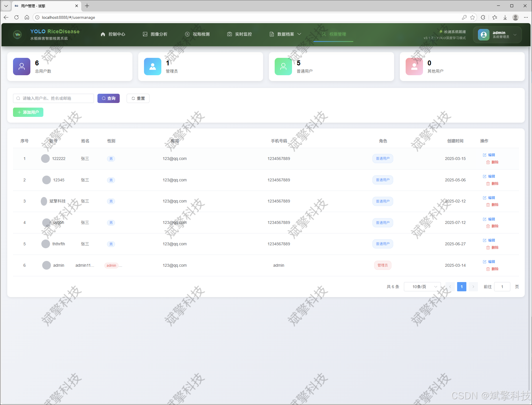Open the admin account dropdown

[x=497, y=35]
